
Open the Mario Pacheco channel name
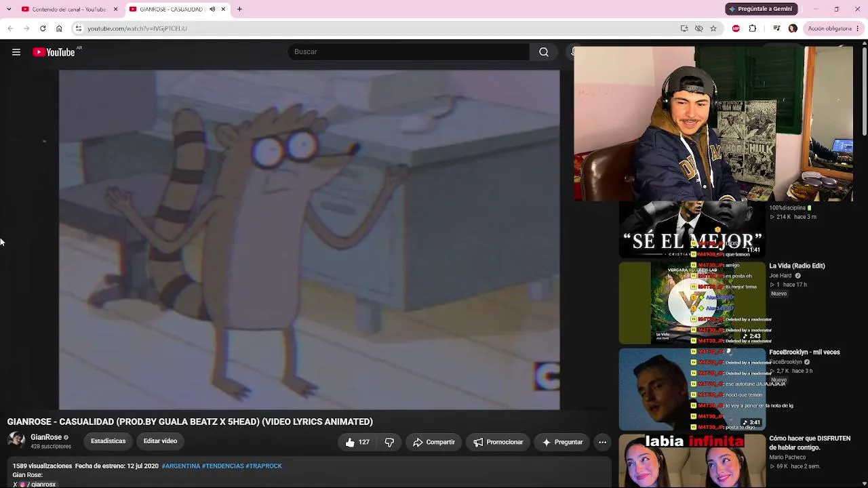tap(788, 457)
